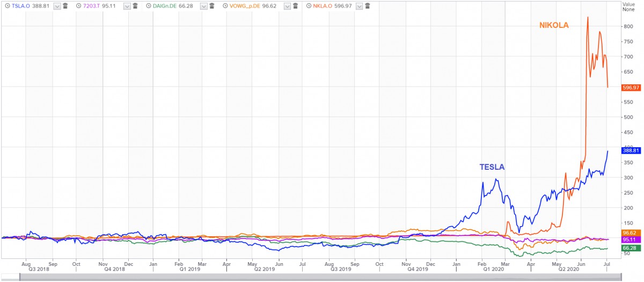644x282 pixels.
Task: Click the Q4 2018 quarter label
Action: point(115,269)
